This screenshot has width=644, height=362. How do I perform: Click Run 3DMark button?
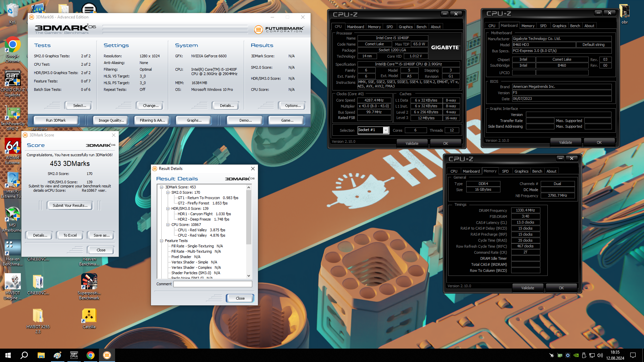tap(56, 120)
